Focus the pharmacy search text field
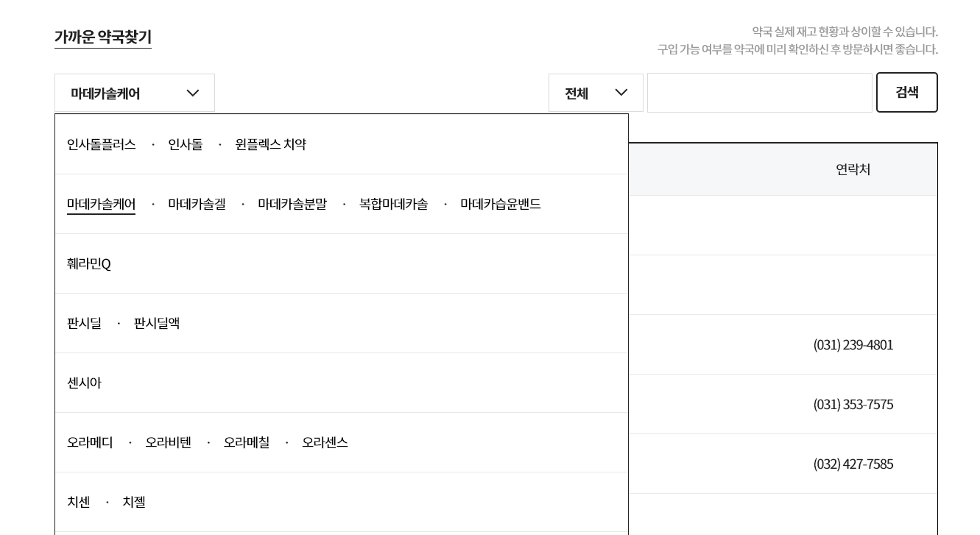This screenshot has width=980, height=535. (760, 93)
